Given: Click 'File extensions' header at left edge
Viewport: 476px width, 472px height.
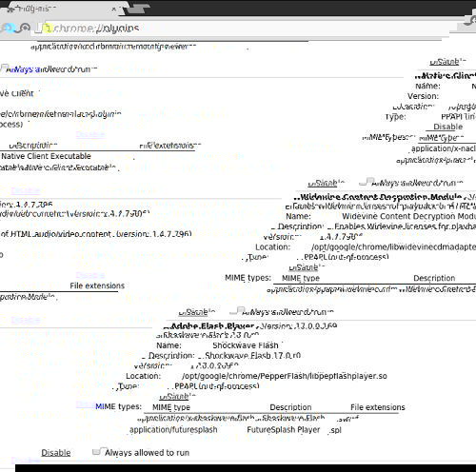Looking at the screenshot, I should click(97, 285).
